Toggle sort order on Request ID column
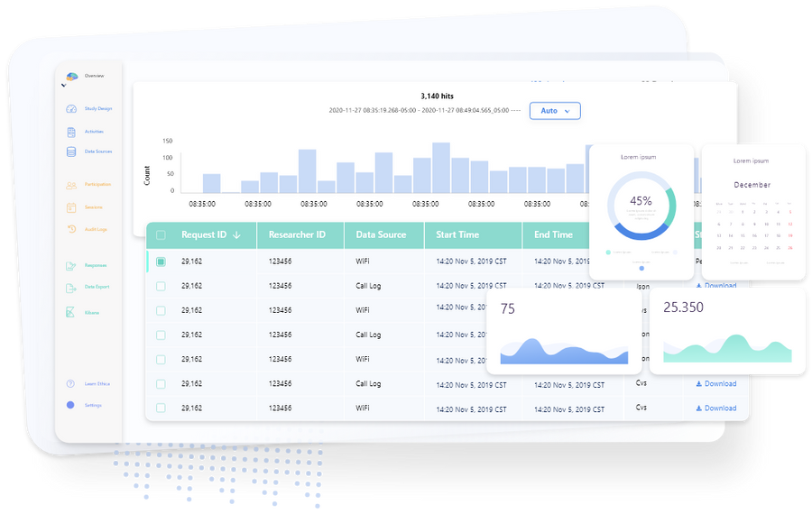Screen dimensions: 812x523 236,234
